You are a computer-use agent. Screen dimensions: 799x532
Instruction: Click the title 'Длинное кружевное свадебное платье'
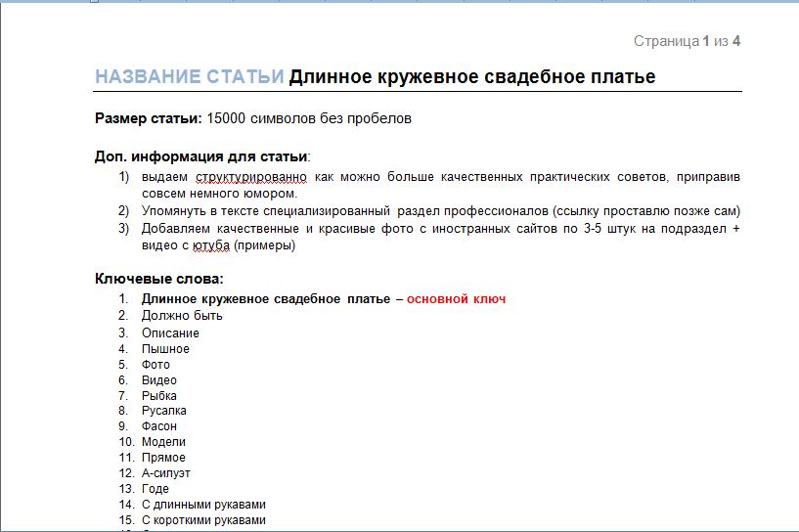click(471, 77)
